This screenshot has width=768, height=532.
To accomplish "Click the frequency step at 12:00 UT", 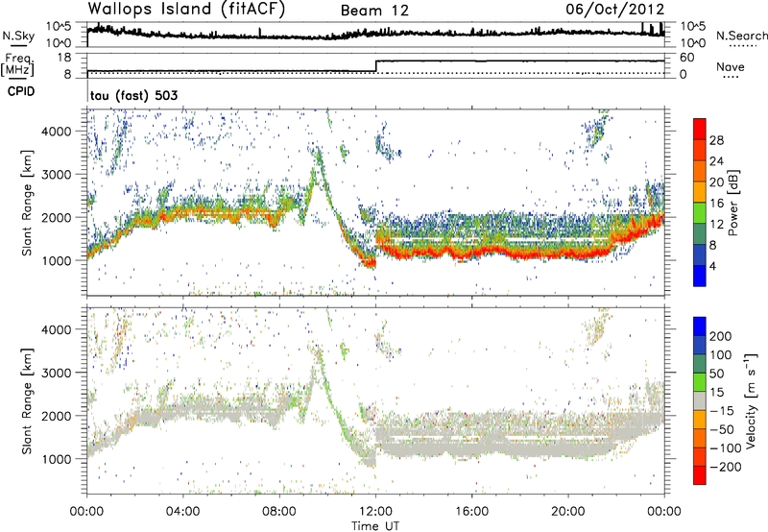I will pyautogui.click(x=375, y=66).
